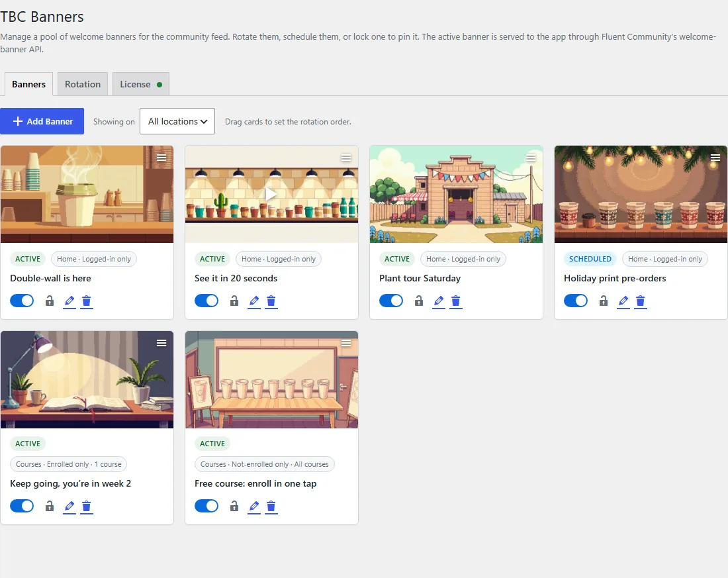Switch to the Rotation tab
728x578 pixels.
coord(83,84)
